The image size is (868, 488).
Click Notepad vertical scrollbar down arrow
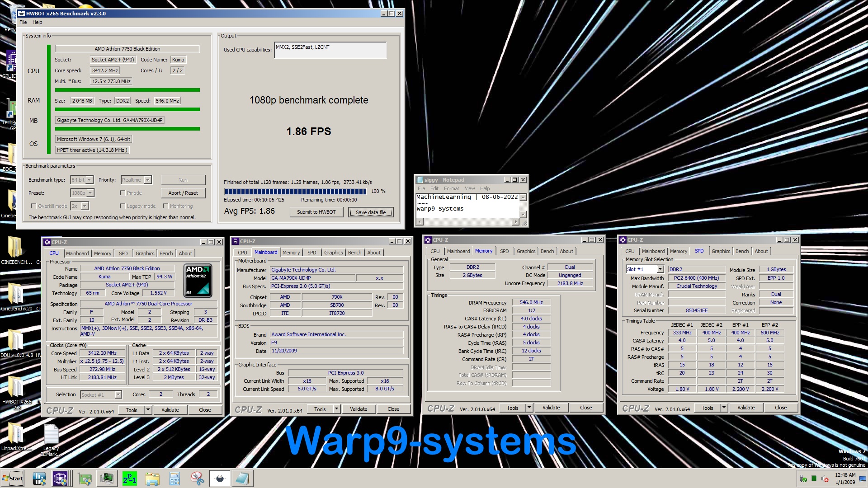point(523,215)
